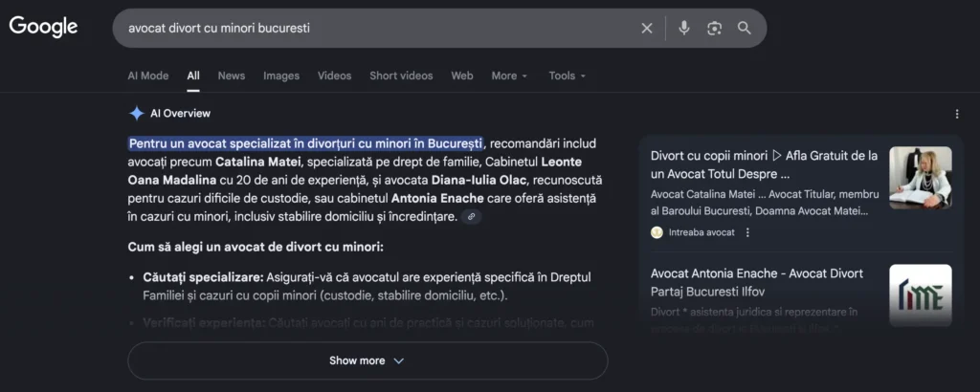Click the bold name Catalina Matei
This screenshot has height=392, width=980.
point(258,163)
